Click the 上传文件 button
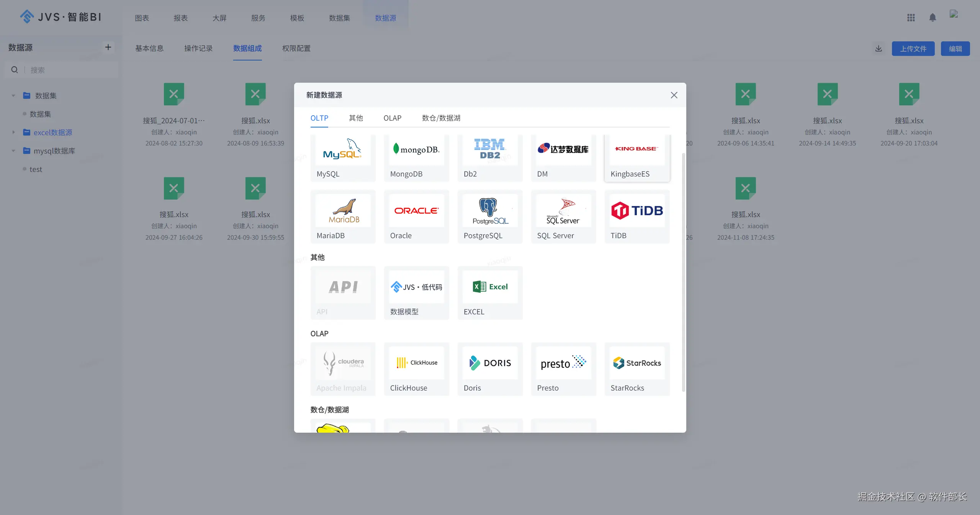This screenshot has width=980, height=515. (x=913, y=49)
